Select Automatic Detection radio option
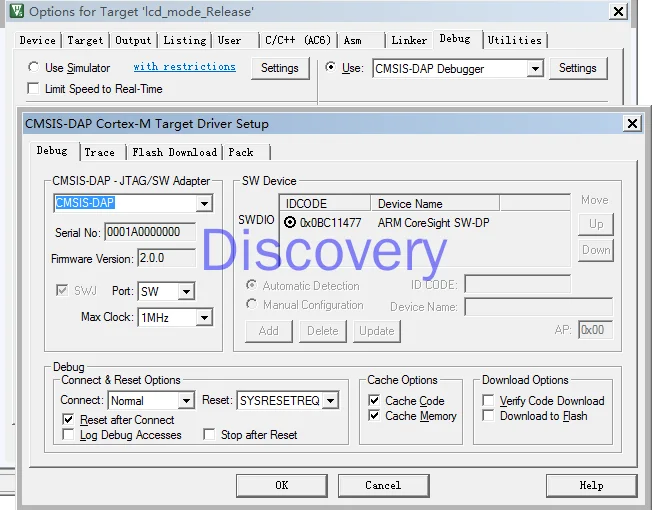This screenshot has height=510, width=652. pos(251,285)
